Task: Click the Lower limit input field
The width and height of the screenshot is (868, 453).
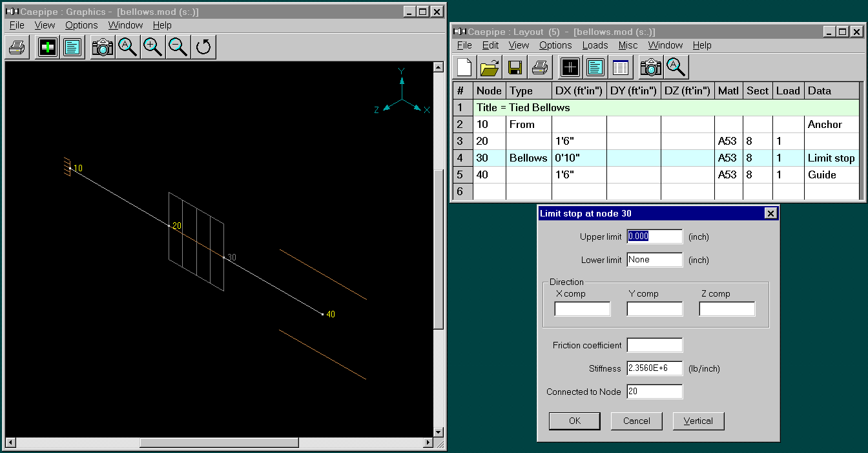Action: tap(654, 260)
